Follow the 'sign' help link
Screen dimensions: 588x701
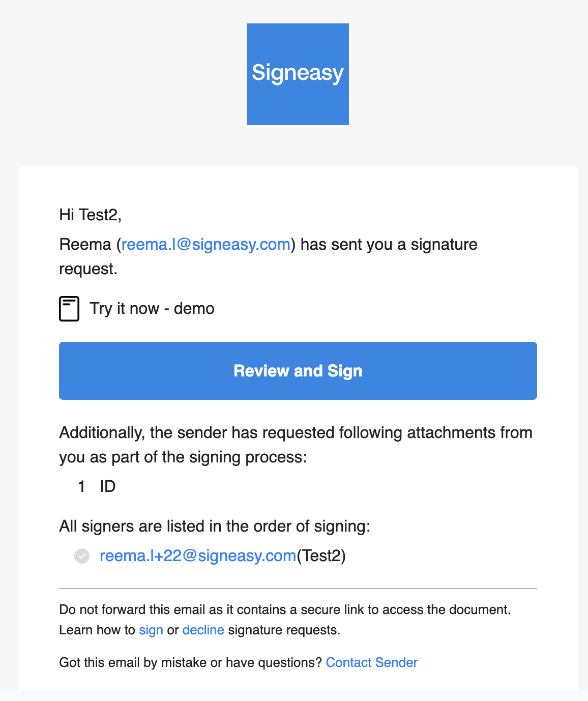pos(151,630)
